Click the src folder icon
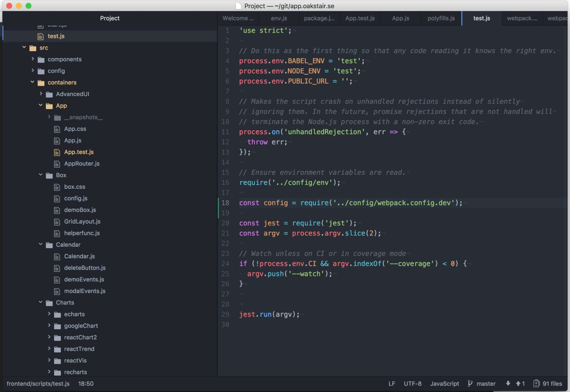The image size is (570, 392). coord(33,48)
